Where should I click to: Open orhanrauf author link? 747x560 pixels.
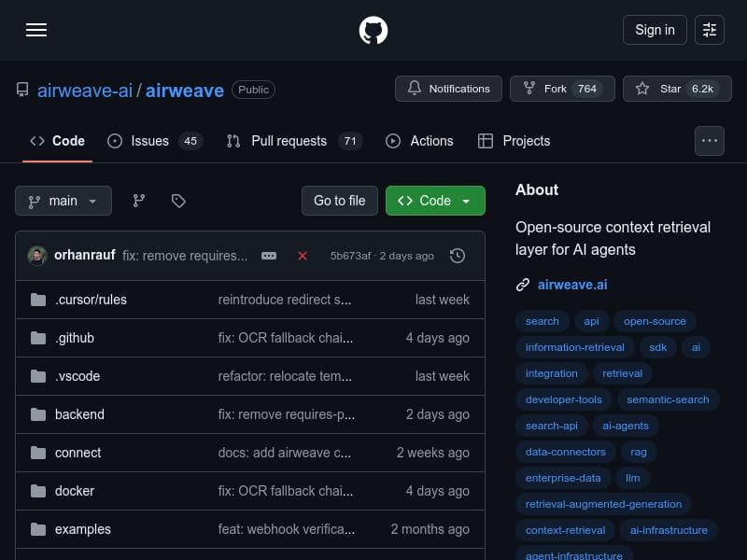pyautogui.click(x=85, y=255)
